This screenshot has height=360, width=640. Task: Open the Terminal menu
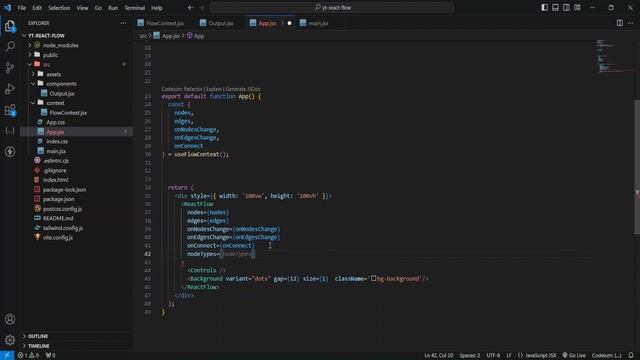[135, 8]
